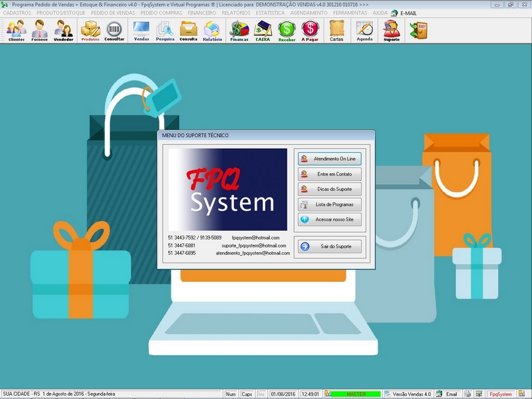Click the E-MAIL menu label
The image size is (532, 399).
[x=408, y=13]
